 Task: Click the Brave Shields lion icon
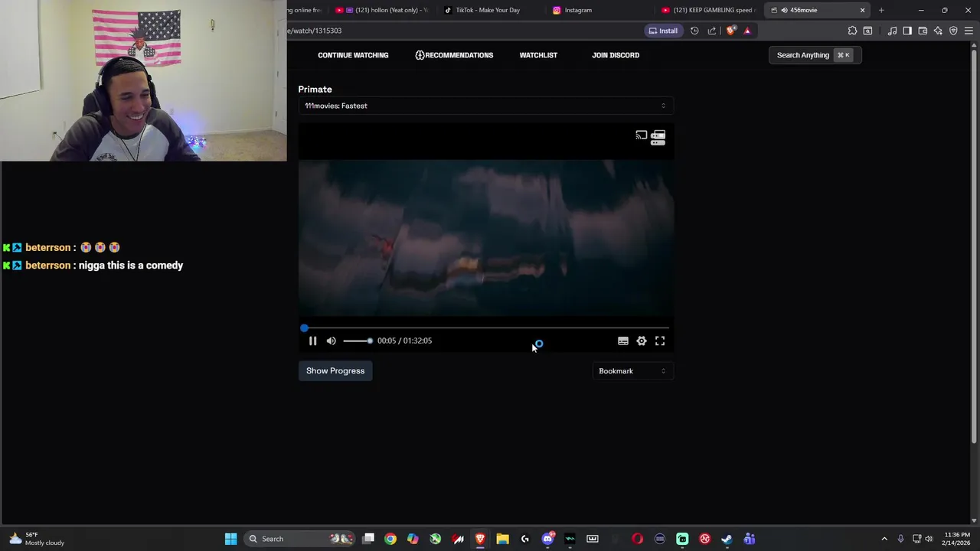click(731, 31)
